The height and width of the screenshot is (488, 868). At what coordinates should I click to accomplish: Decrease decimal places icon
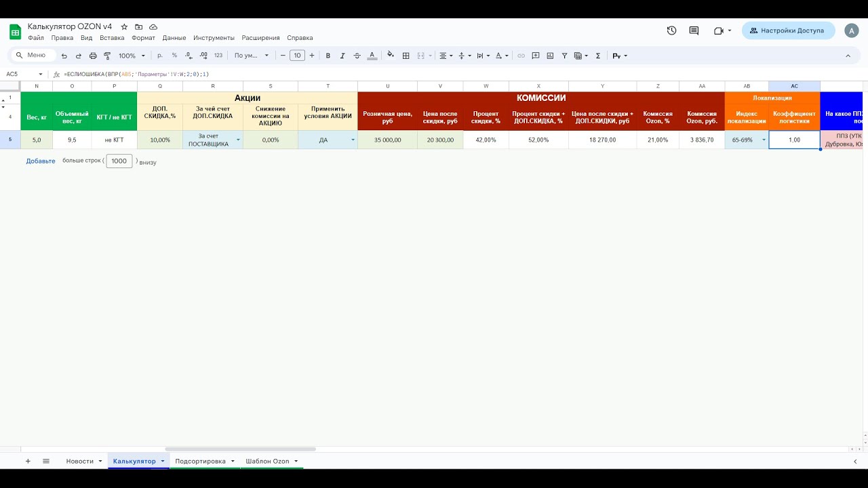[x=188, y=56]
